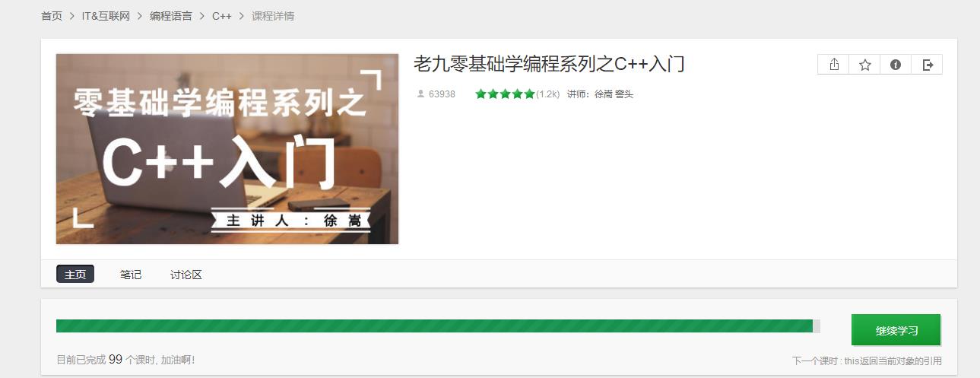
Task: Open next lesson this返回当前对象的引用
Action: click(893, 361)
